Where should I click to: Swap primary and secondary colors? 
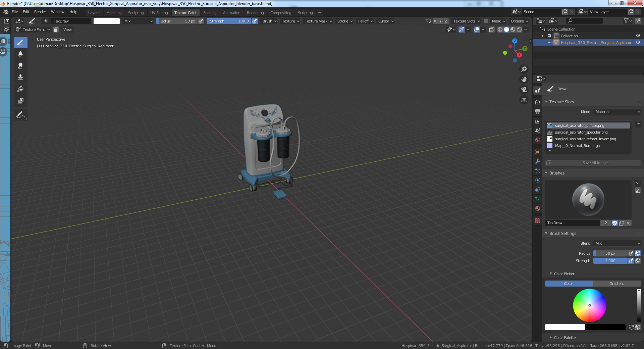pyautogui.click(x=631, y=327)
